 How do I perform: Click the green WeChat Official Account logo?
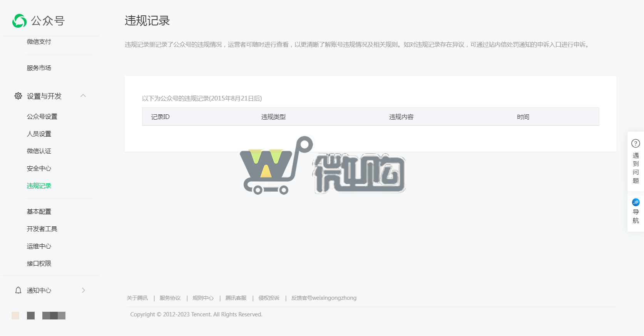tap(20, 21)
